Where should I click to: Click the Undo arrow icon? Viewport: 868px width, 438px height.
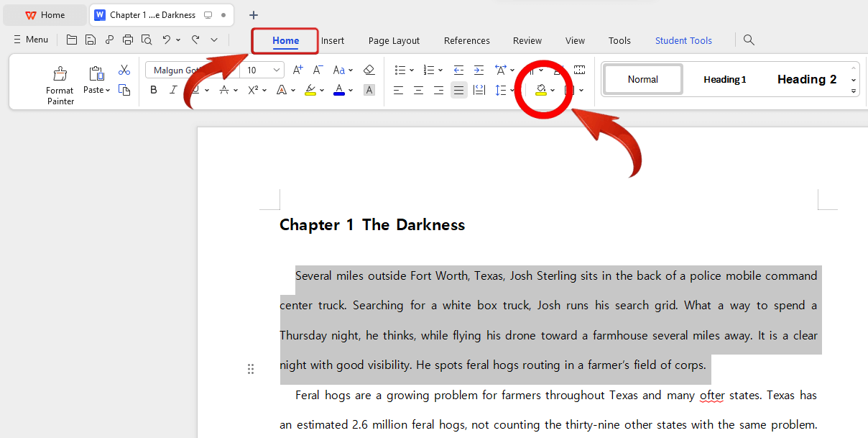[167, 40]
